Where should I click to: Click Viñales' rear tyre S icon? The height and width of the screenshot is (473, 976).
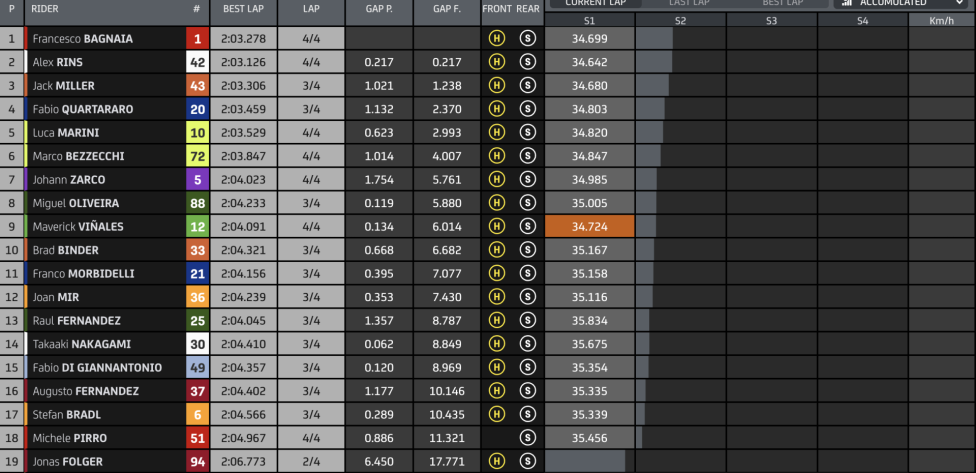pyautogui.click(x=528, y=227)
